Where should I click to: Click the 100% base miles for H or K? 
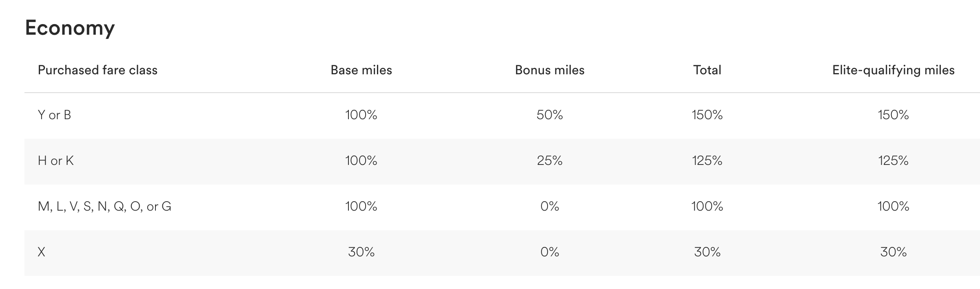tap(361, 161)
